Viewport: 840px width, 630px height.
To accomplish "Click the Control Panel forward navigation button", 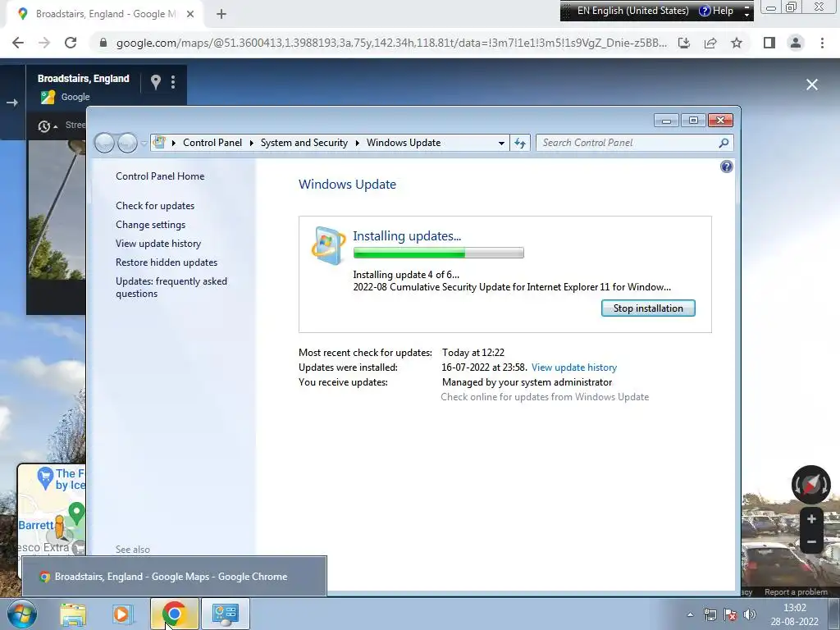I will tap(127, 143).
